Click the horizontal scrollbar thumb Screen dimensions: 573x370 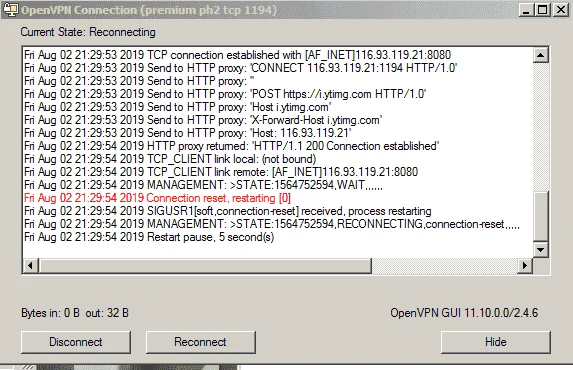pos(205,265)
